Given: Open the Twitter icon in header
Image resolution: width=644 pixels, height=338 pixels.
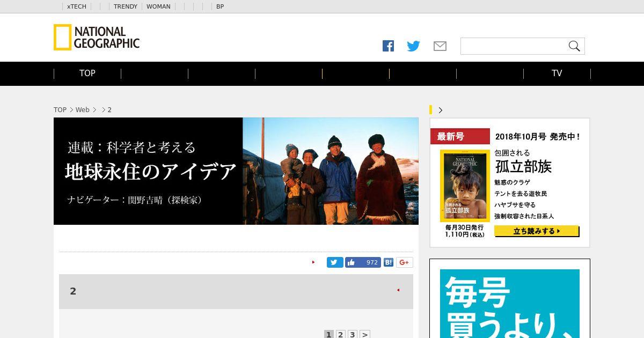Looking at the screenshot, I should [x=413, y=46].
